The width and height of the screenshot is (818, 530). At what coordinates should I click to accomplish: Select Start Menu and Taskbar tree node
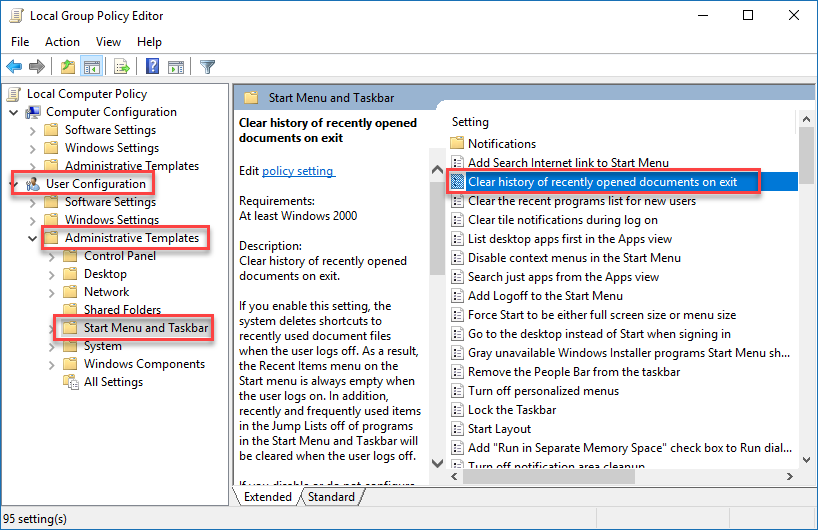tap(146, 328)
